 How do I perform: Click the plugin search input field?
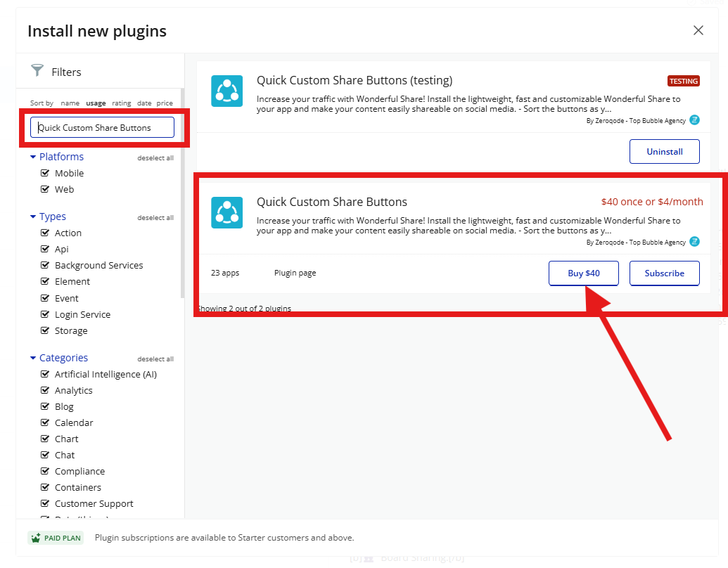pyautogui.click(x=102, y=127)
